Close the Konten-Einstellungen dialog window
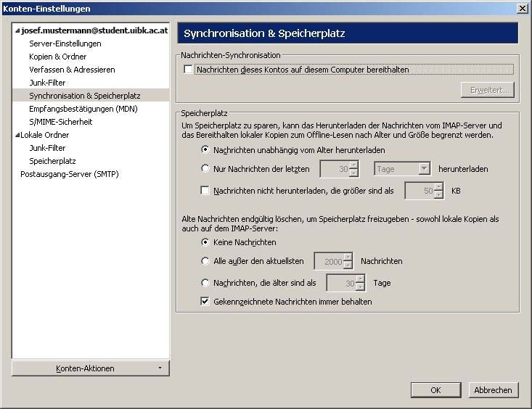 pos(522,8)
